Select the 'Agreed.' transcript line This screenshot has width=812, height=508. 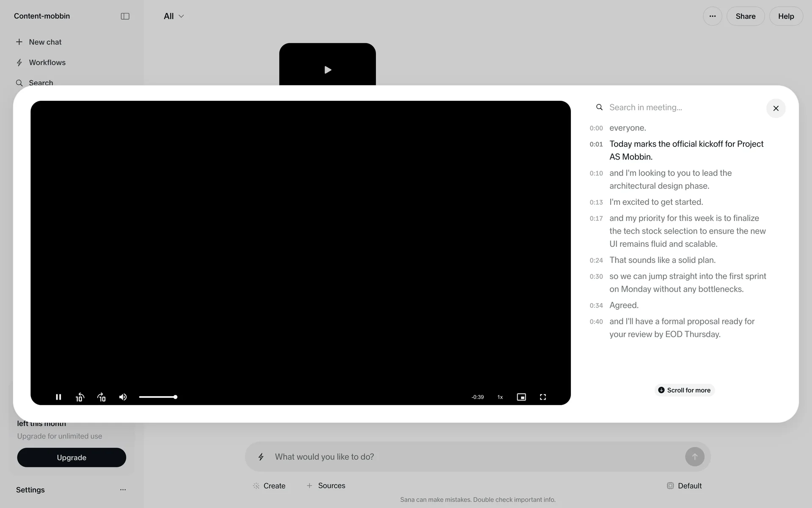624,305
